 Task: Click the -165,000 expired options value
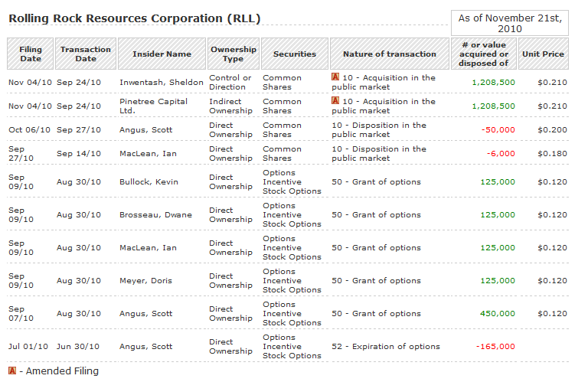click(495, 346)
